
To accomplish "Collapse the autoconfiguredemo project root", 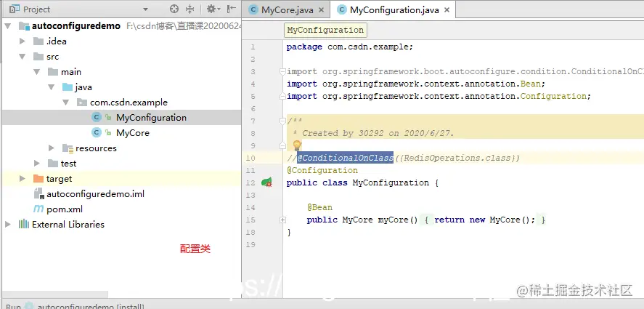I will [7, 26].
